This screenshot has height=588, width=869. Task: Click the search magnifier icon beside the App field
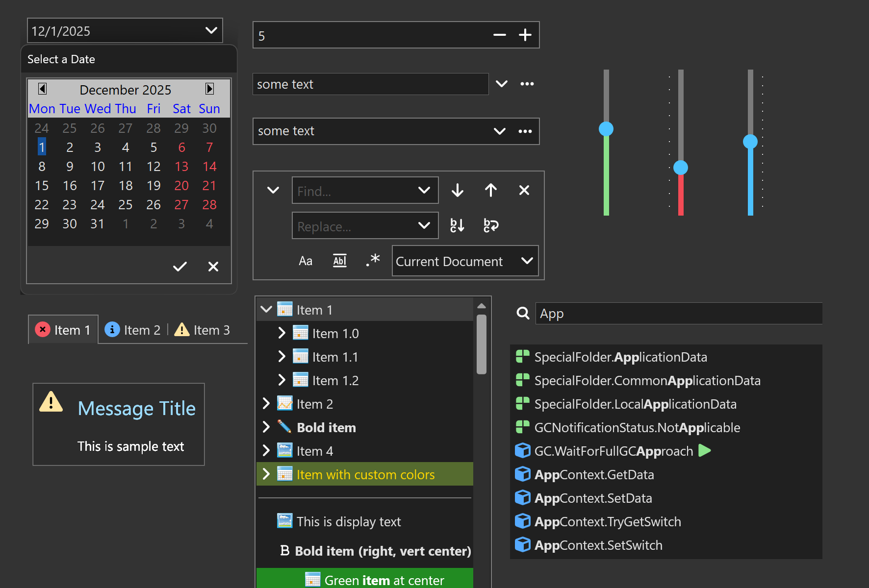coord(523,313)
